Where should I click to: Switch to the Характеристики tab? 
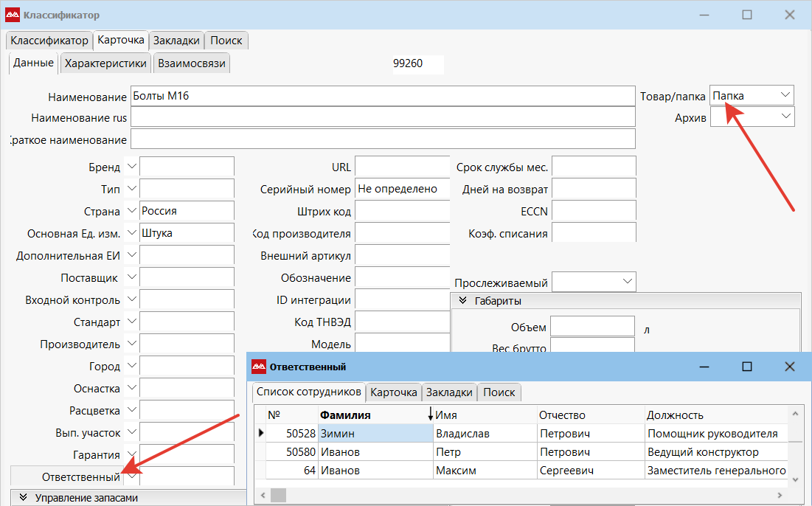(106, 63)
